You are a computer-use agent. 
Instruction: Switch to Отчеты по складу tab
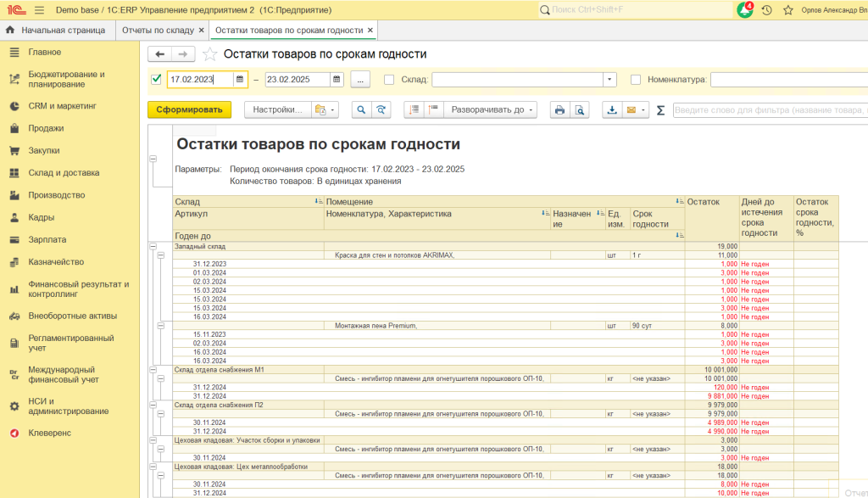pos(158,30)
